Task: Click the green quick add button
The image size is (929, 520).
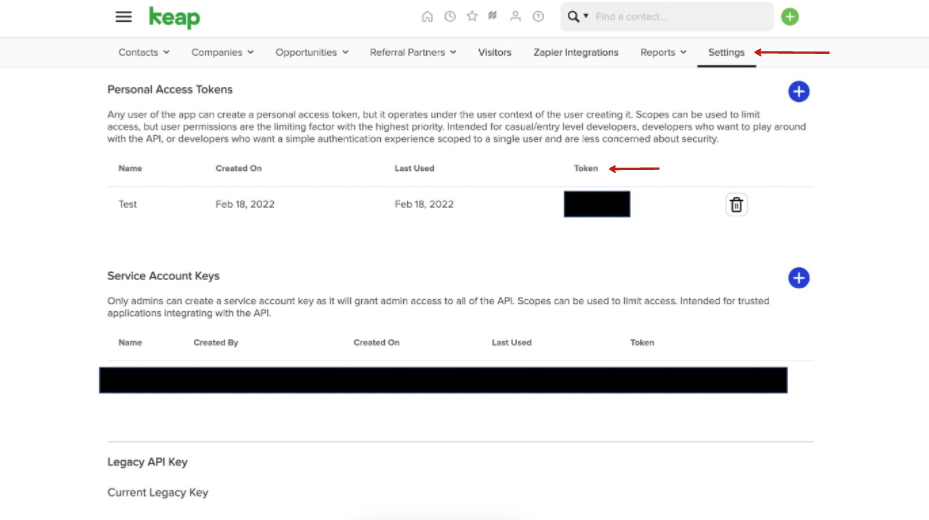Action: pyautogui.click(x=790, y=17)
